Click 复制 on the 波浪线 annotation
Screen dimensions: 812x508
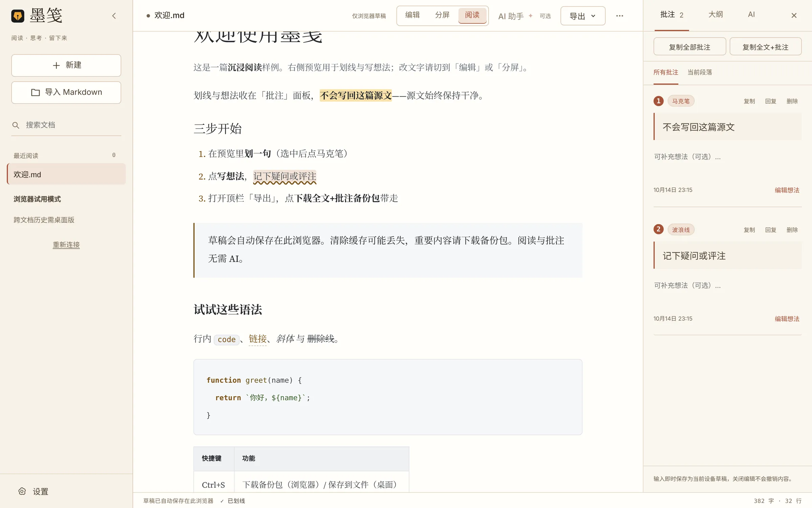[x=749, y=230]
